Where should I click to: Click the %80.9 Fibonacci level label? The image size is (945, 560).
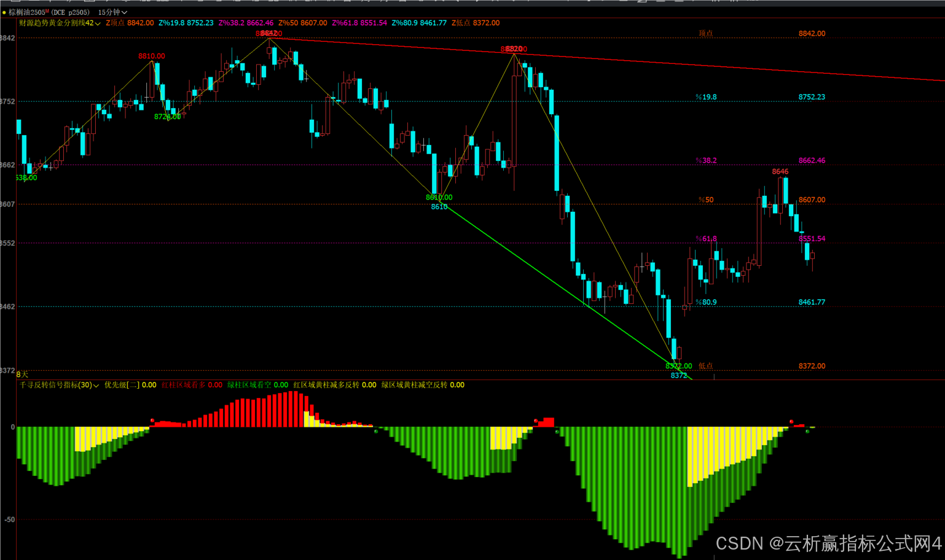(x=706, y=302)
